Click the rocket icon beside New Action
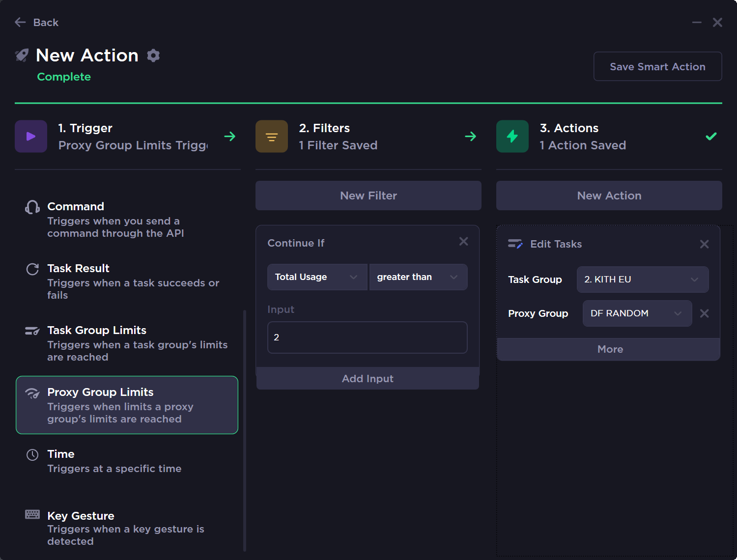737x560 pixels. click(22, 56)
